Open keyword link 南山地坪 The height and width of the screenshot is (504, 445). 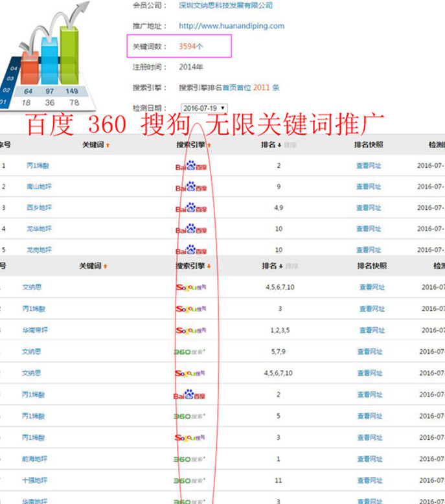pyautogui.click(x=39, y=187)
